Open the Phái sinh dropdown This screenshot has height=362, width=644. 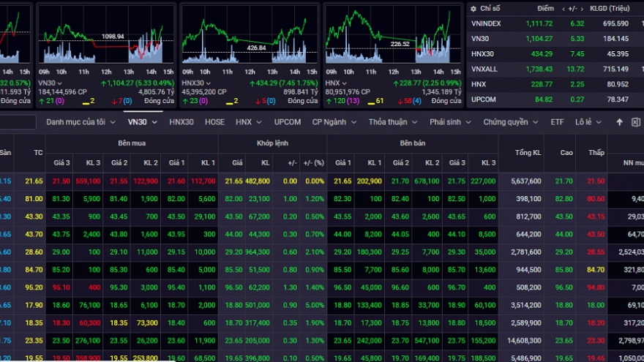pyautogui.click(x=451, y=122)
